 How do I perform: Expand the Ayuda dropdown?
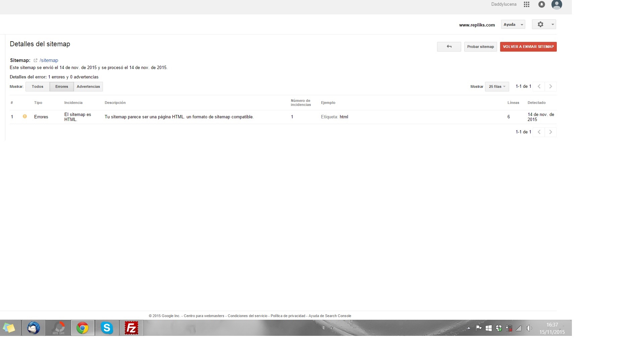pyautogui.click(x=513, y=24)
